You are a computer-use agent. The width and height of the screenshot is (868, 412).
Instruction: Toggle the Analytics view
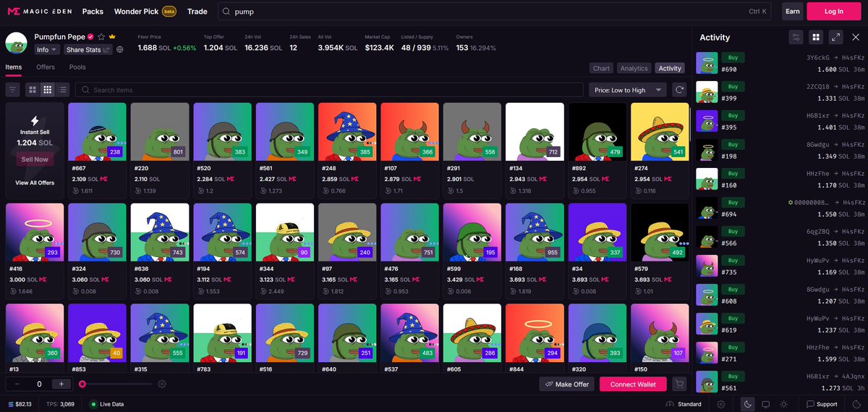tap(634, 68)
